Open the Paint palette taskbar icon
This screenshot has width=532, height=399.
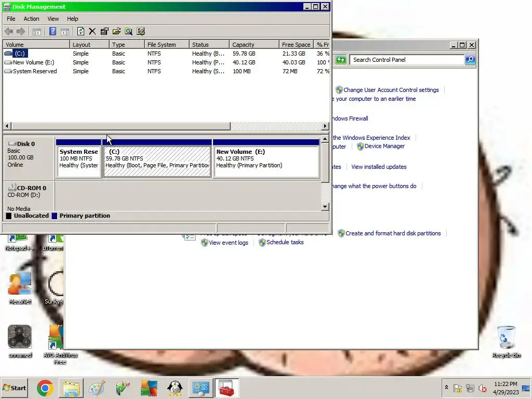97,388
